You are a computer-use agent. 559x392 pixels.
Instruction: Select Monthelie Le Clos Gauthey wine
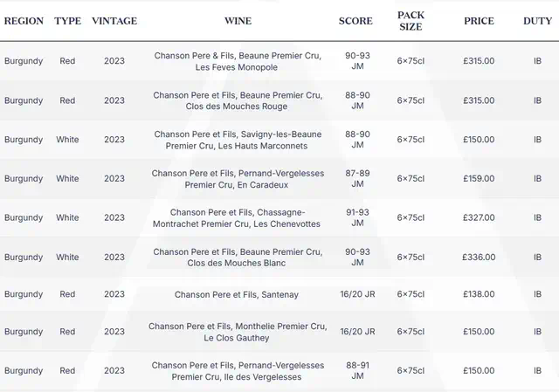pyautogui.click(x=238, y=332)
